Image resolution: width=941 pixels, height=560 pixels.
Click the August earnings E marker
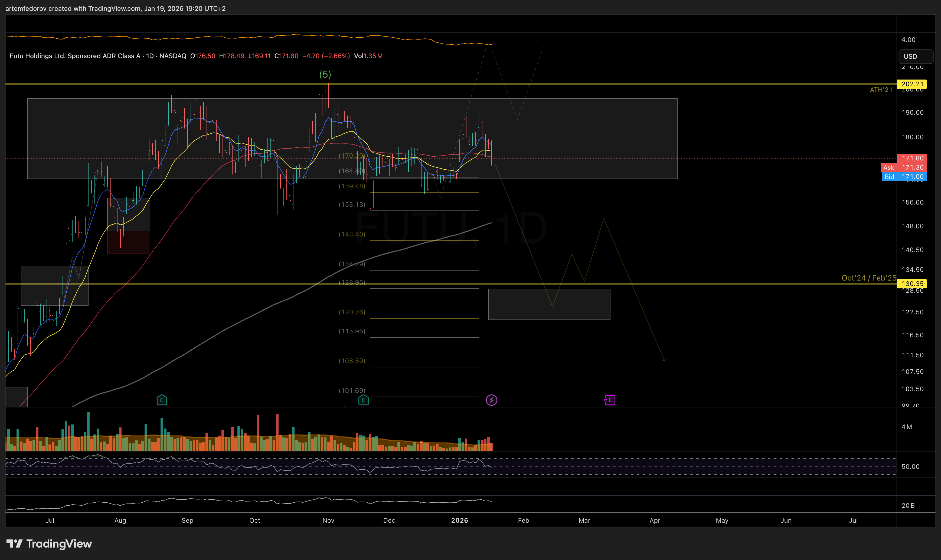[162, 400]
